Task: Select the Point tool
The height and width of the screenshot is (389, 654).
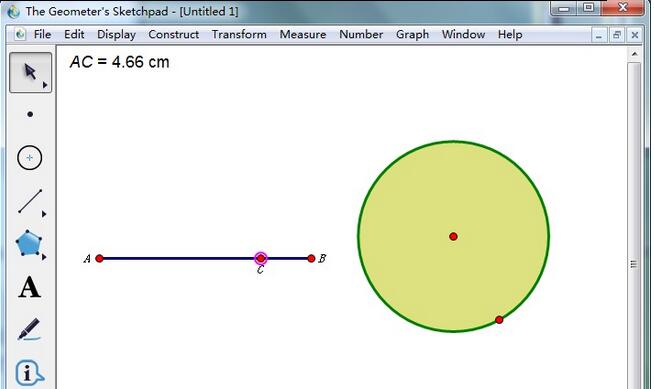Action: pos(30,114)
